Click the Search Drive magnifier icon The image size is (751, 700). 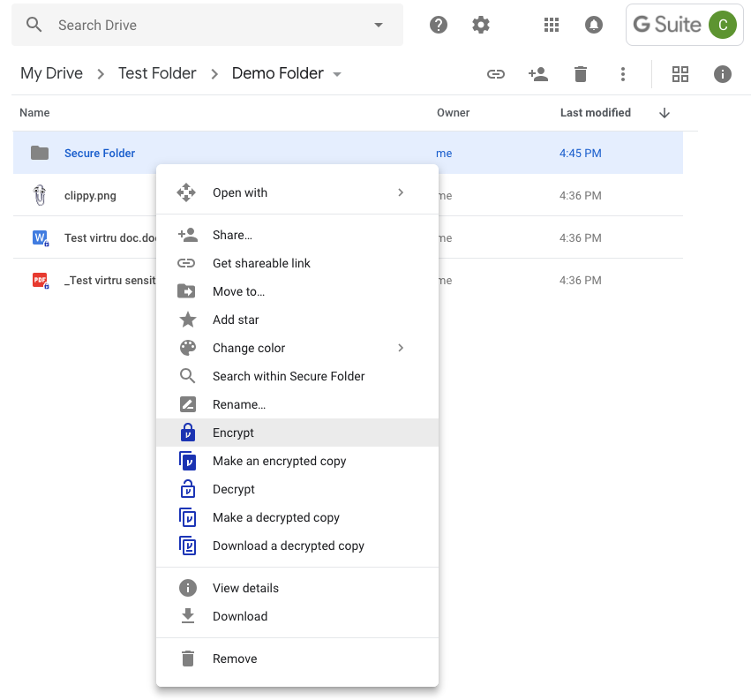coord(34,25)
